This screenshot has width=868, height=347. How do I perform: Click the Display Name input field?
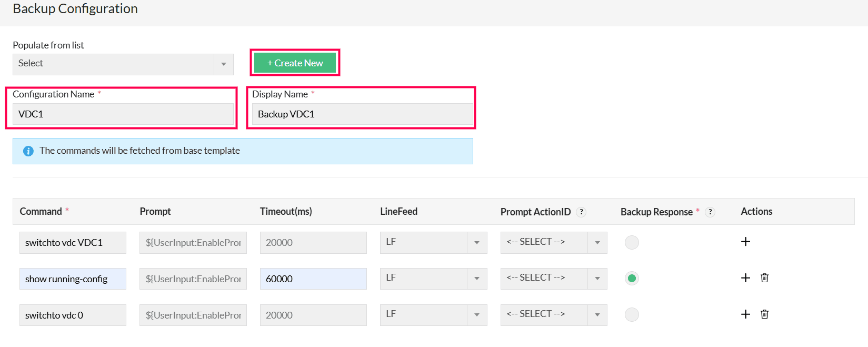(362, 114)
